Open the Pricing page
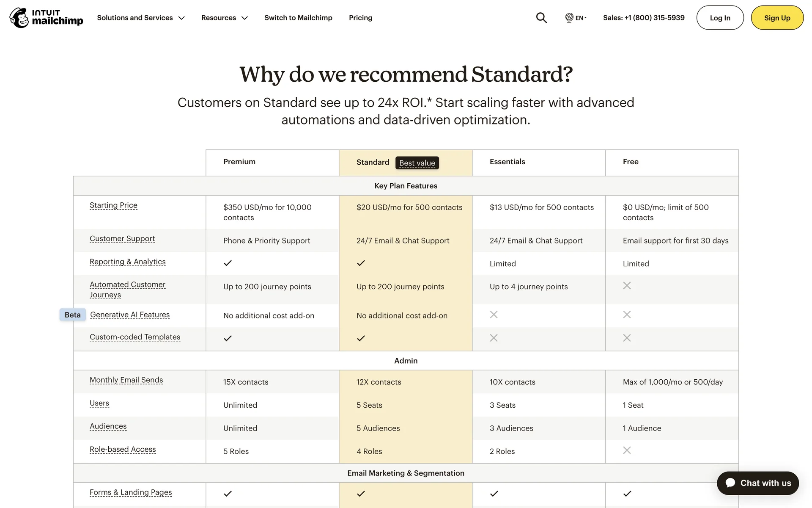 click(360, 18)
